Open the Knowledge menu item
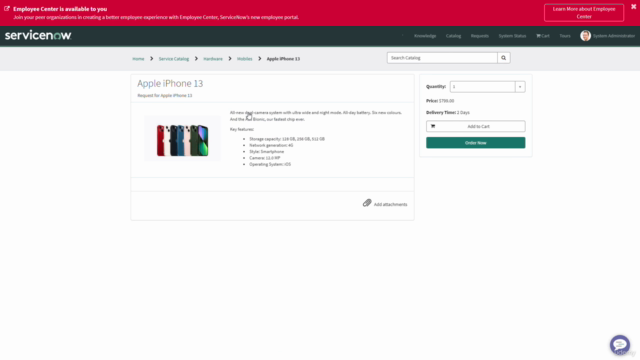This screenshot has height=360, width=640. (425, 36)
